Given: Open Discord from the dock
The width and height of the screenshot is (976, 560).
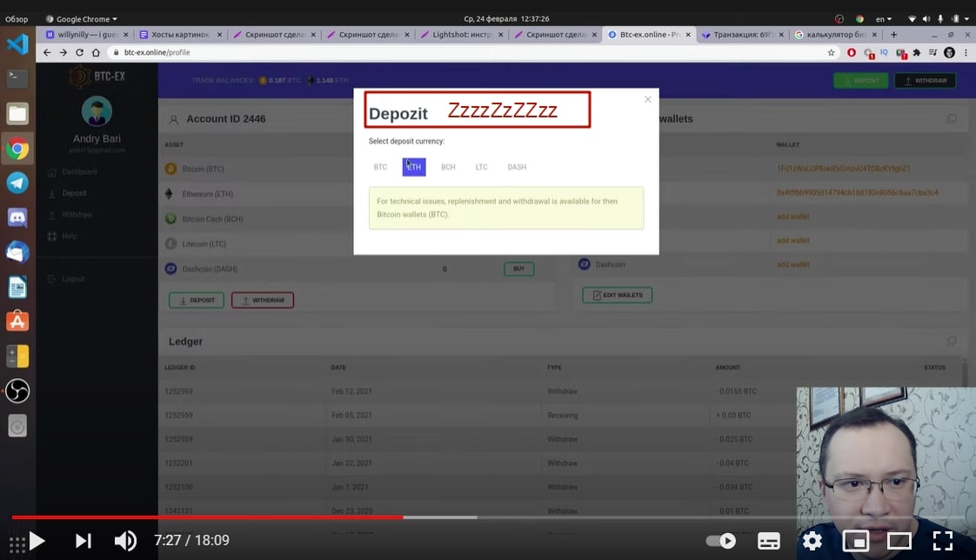Looking at the screenshot, I should coord(17,217).
